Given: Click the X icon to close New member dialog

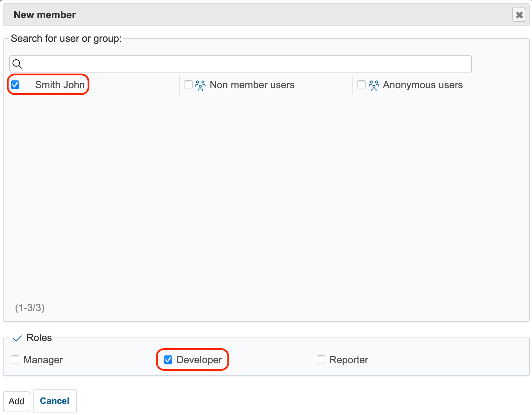Looking at the screenshot, I should tap(519, 15).
